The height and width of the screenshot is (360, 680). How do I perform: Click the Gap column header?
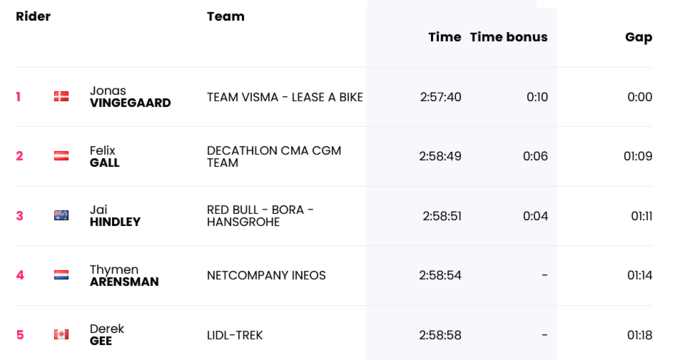[x=639, y=37]
